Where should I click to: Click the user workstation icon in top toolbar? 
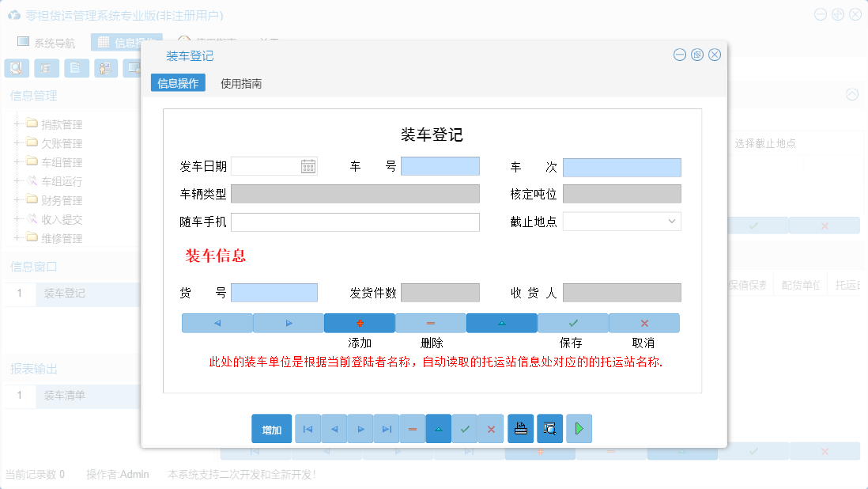pos(106,68)
